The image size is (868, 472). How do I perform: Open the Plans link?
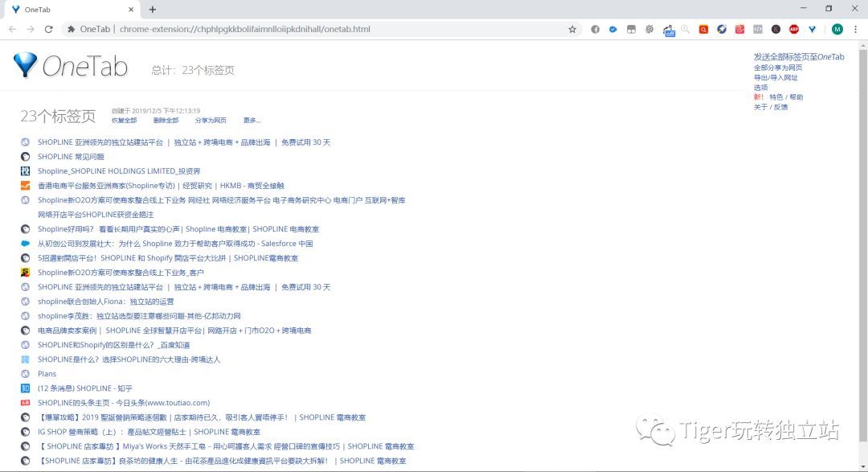[47, 373]
